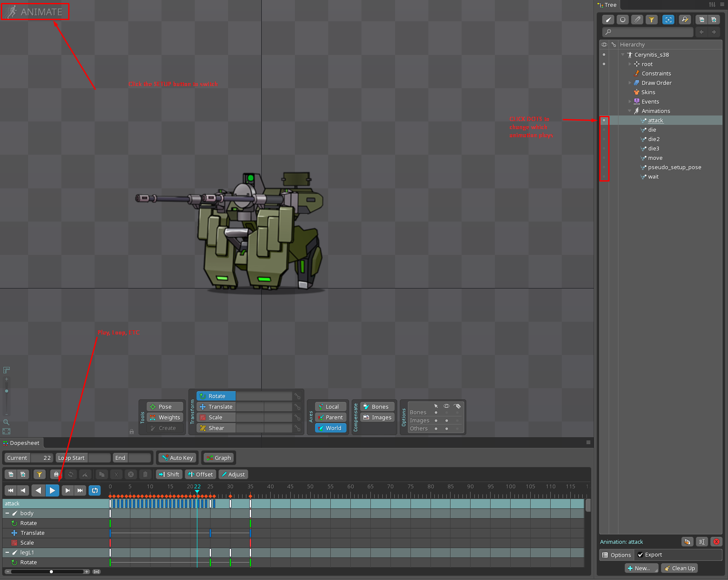This screenshot has height=580, width=728.
Task: Click the rename animation icon
Action: coord(702,542)
